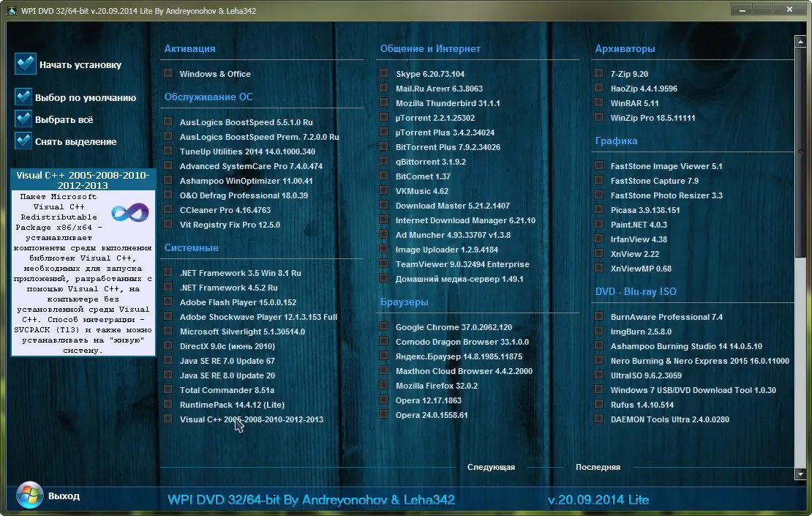Check the Google Chrome 37 browser checkbox
Image resolution: width=812 pixels, height=516 pixels.
point(383,327)
